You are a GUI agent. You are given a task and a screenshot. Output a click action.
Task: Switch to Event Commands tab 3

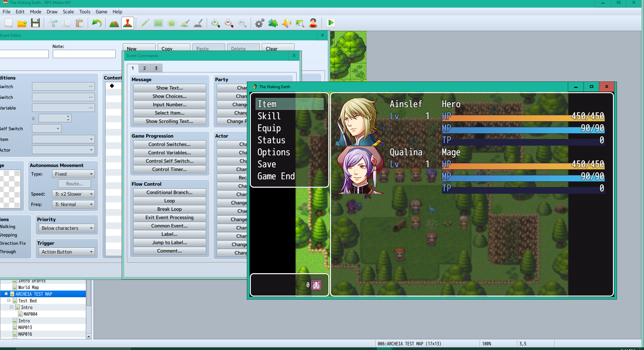(156, 68)
